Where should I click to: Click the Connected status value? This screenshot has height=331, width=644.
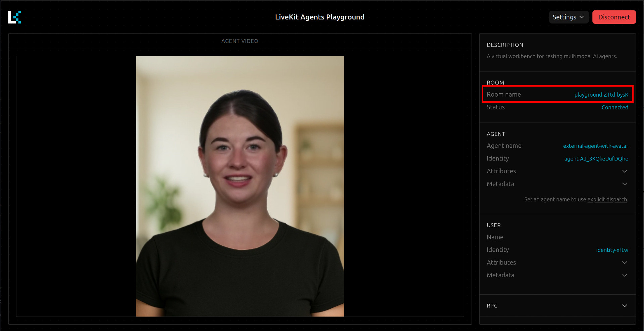(614, 107)
